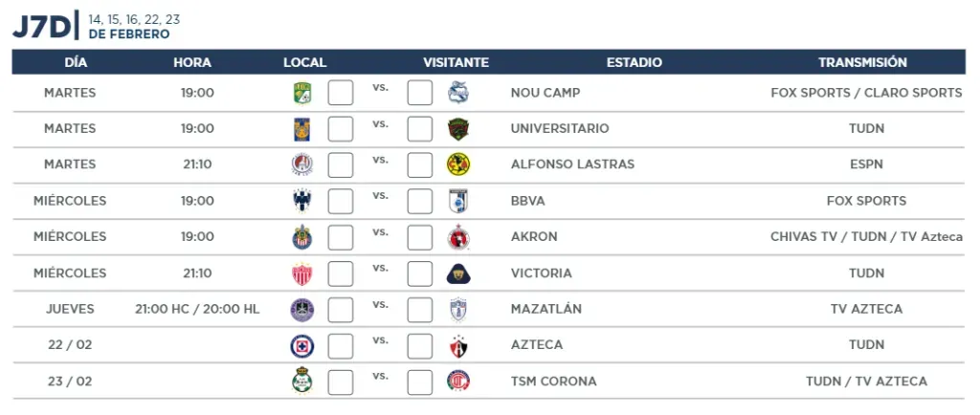The image size is (980, 415).
Task: Click the local score box in the Akron row
Action: click(x=341, y=237)
